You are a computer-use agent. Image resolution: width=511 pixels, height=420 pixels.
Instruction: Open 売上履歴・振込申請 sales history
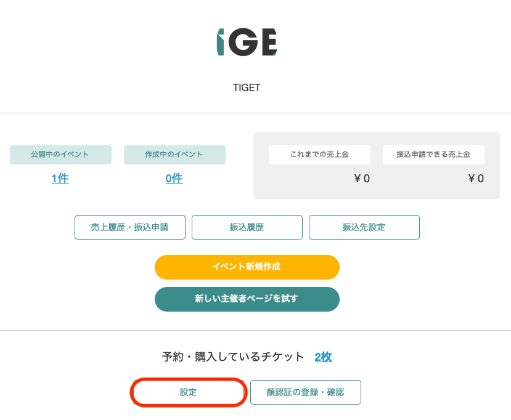point(129,227)
